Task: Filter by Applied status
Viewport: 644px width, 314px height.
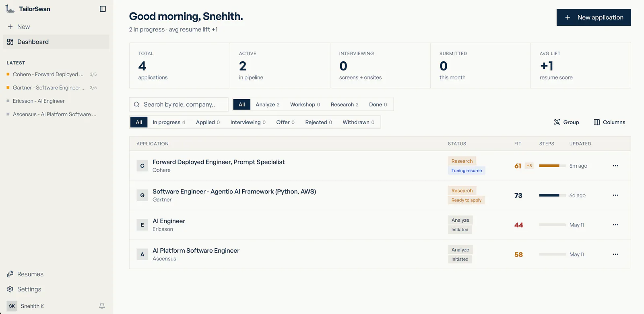Action: coord(208,122)
